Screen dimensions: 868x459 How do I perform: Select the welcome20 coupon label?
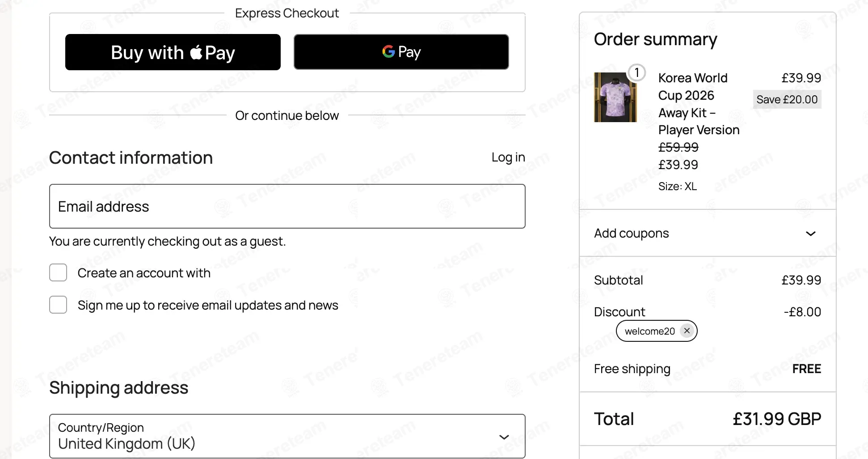[649, 331]
